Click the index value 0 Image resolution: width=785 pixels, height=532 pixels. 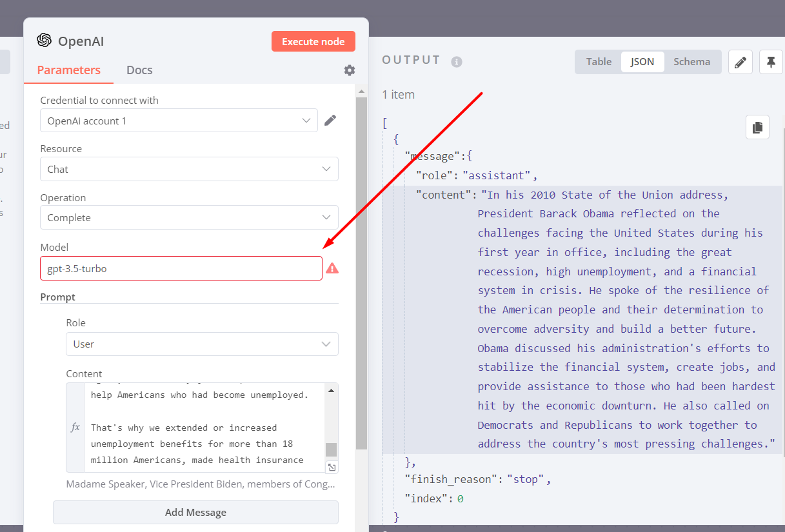461,498
